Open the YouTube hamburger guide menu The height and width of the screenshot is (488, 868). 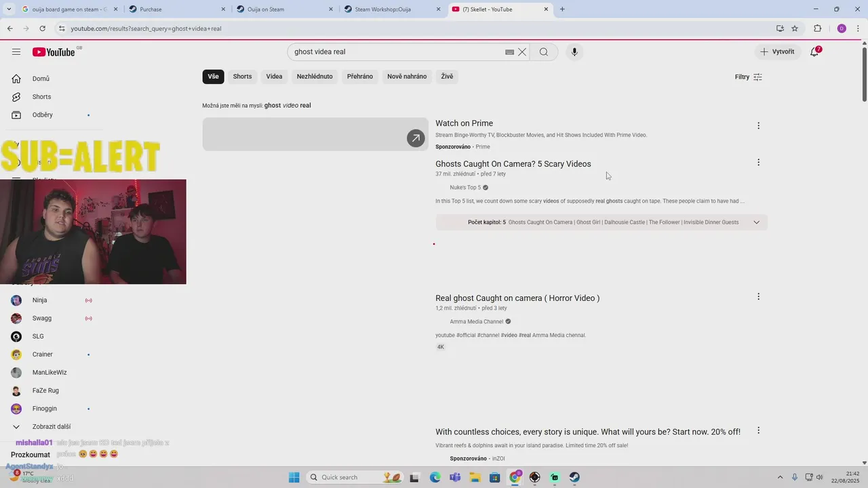[x=16, y=52]
